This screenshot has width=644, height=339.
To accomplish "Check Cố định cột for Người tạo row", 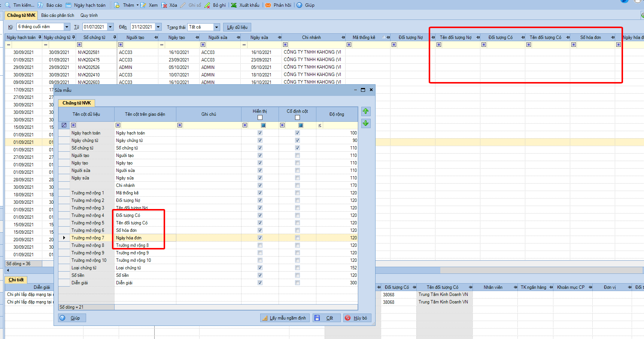I will click(297, 155).
